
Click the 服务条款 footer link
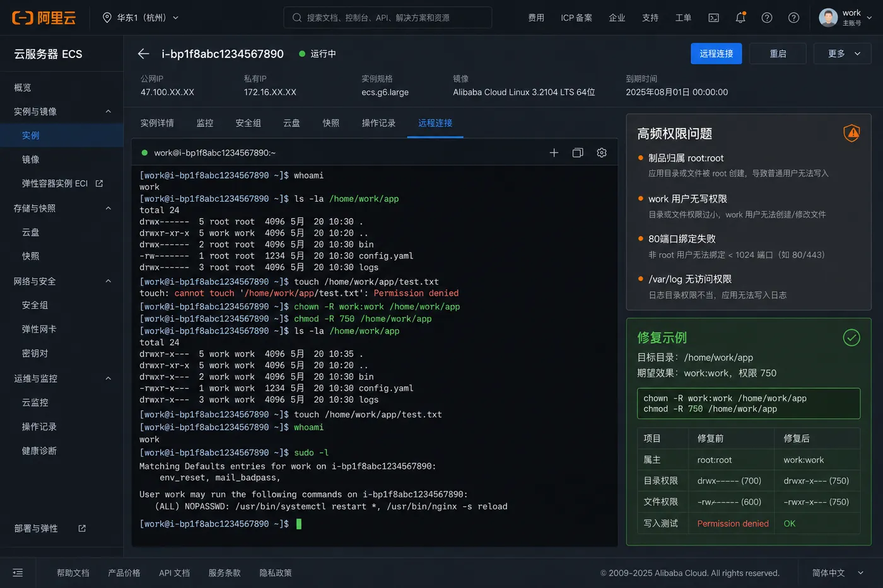click(x=225, y=573)
